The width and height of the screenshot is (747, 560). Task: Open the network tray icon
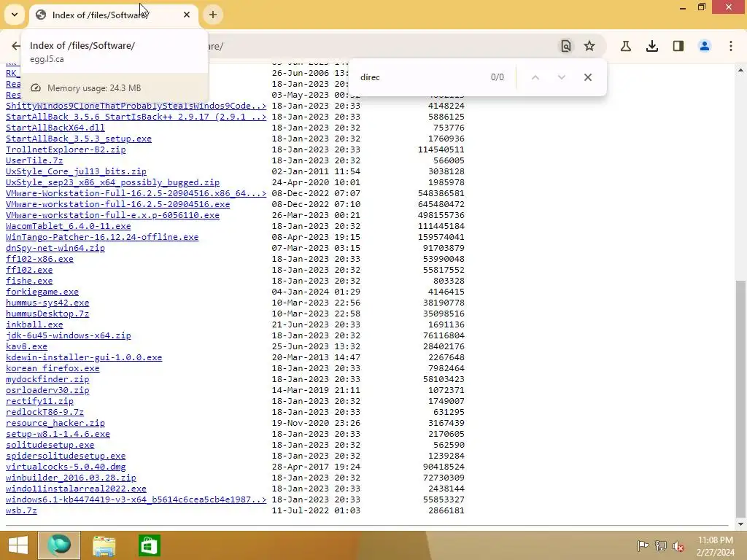pyautogui.click(x=660, y=546)
